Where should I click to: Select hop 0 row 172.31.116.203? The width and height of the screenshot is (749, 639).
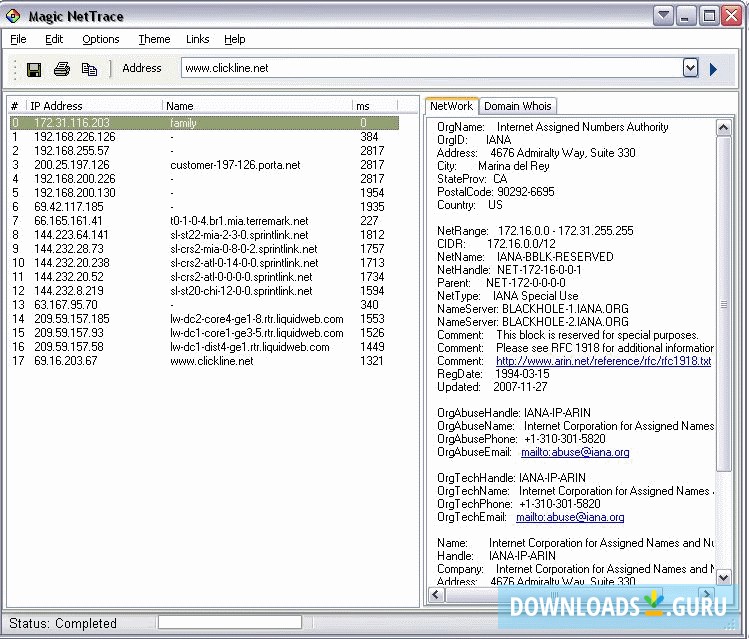click(x=204, y=123)
